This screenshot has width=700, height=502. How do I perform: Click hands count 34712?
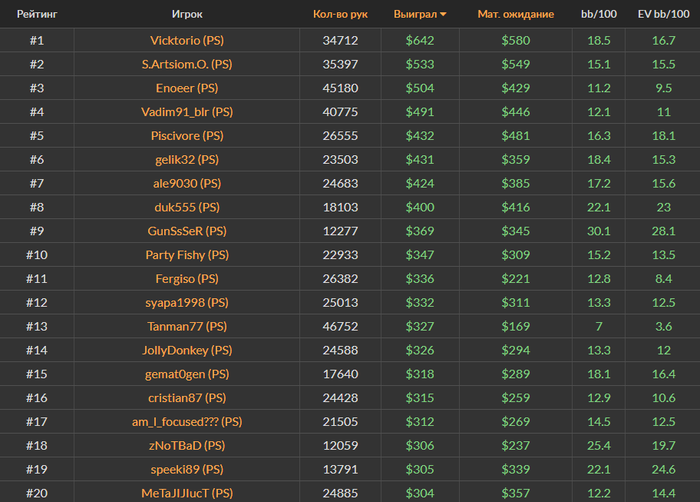(340, 41)
